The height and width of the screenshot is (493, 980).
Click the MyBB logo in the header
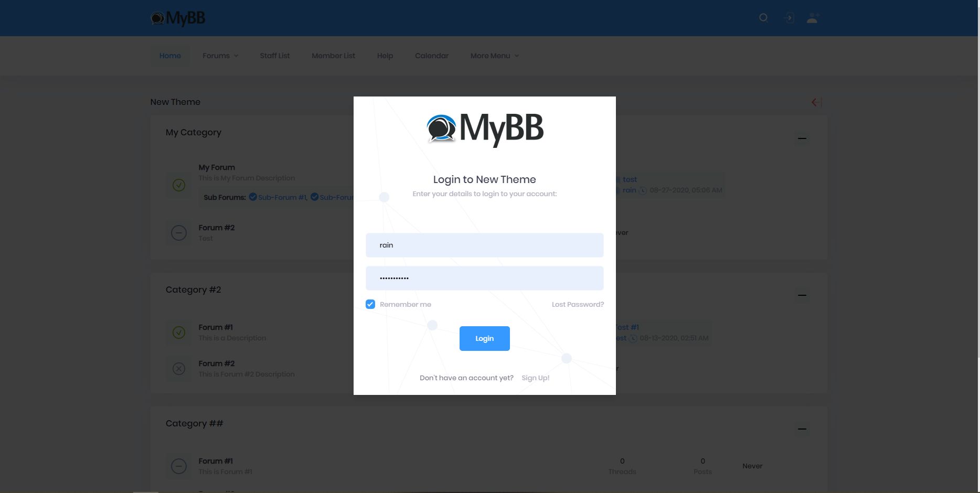[x=178, y=18]
